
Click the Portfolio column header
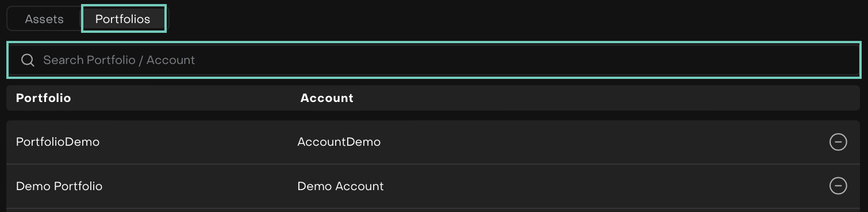coord(44,98)
